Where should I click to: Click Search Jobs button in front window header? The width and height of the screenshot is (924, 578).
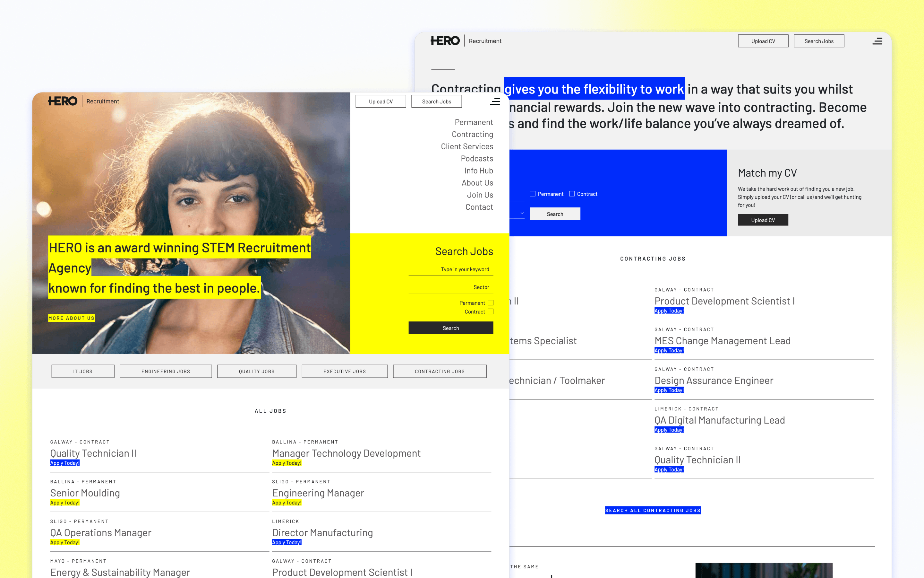click(436, 101)
